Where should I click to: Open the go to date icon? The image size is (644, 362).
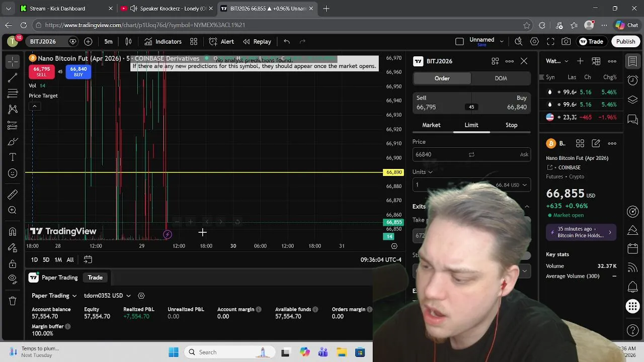(x=88, y=260)
